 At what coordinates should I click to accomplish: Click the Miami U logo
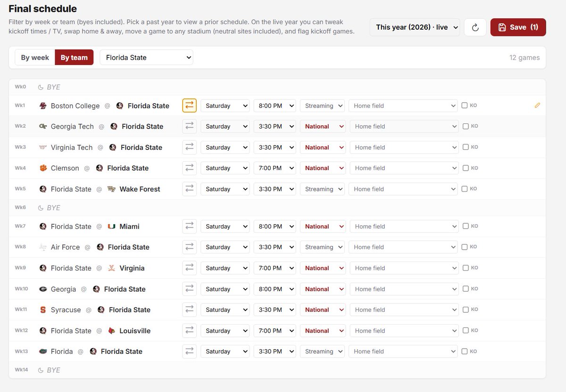[112, 226]
